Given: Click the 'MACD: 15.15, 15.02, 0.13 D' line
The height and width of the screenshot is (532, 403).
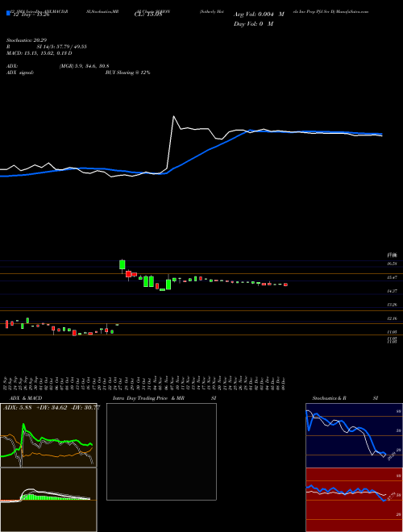Looking at the screenshot, I should [39, 53].
